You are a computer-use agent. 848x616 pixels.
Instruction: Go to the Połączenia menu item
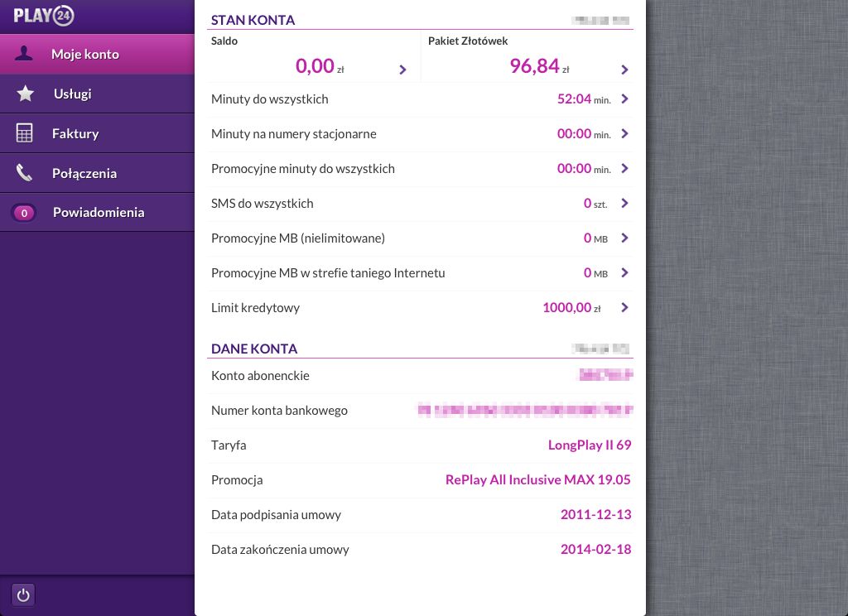pos(84,173)
